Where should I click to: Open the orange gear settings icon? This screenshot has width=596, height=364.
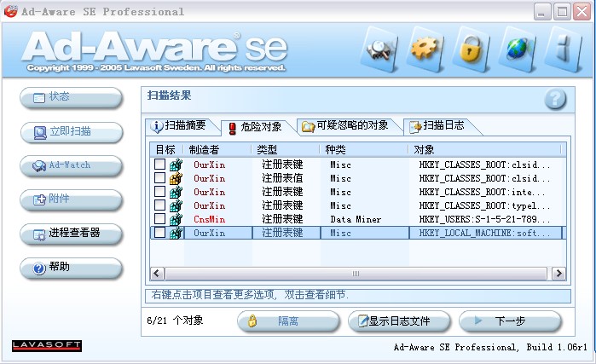click(x=425, y=49)
